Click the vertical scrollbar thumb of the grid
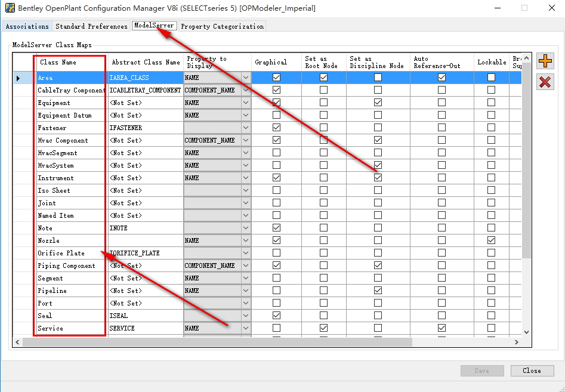The image size is (565, 392). 526,160
